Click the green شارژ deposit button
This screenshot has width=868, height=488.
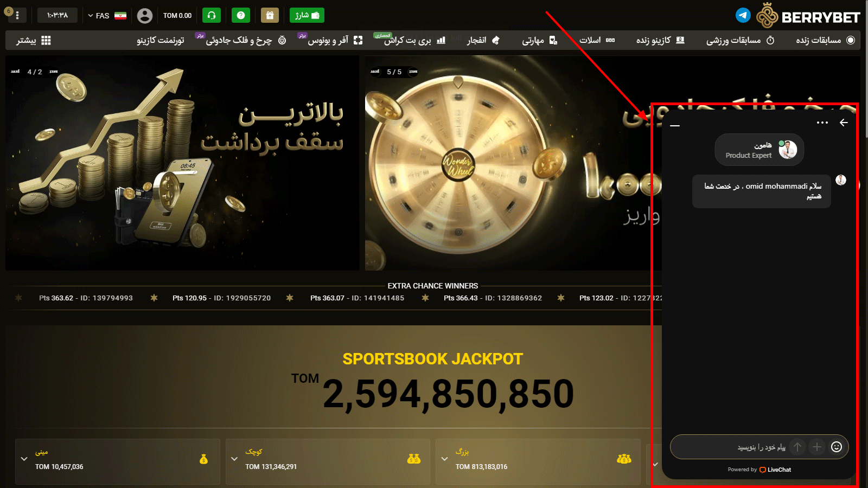[307, 15]
